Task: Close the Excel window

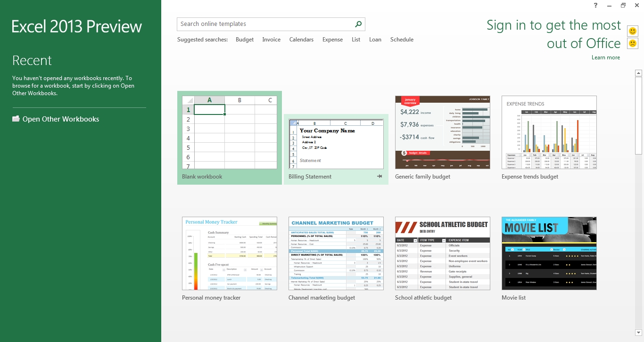Action: click(636, 5)
